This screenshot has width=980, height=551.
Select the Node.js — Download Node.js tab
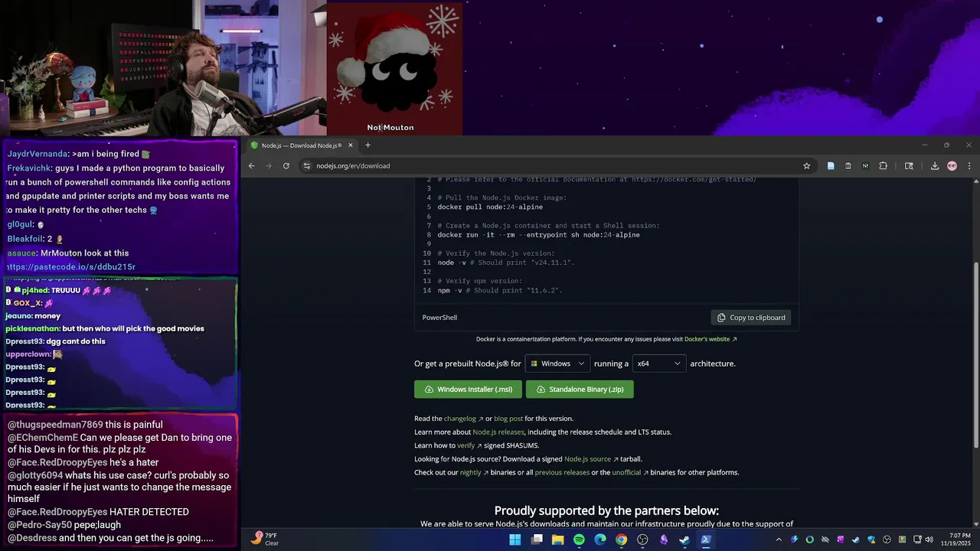(x=302, y=145)
